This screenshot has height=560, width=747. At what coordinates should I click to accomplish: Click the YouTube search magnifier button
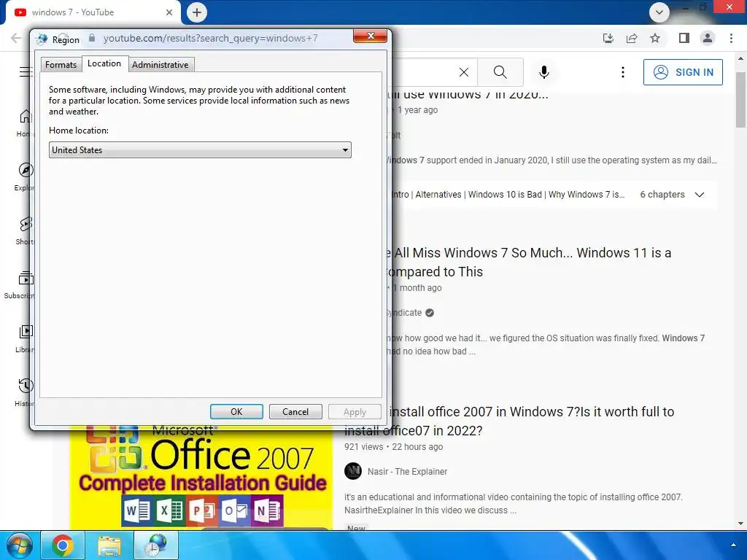tap(500, 72)
